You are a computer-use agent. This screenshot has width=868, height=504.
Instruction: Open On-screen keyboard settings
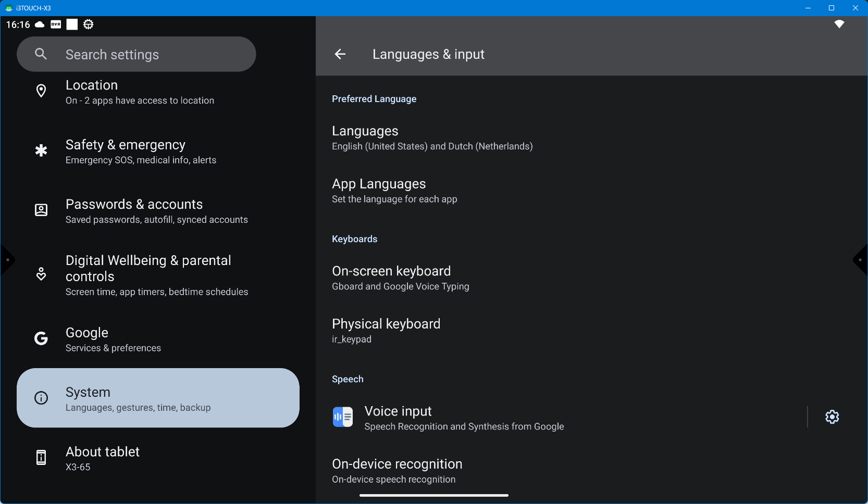coord(400,278)
